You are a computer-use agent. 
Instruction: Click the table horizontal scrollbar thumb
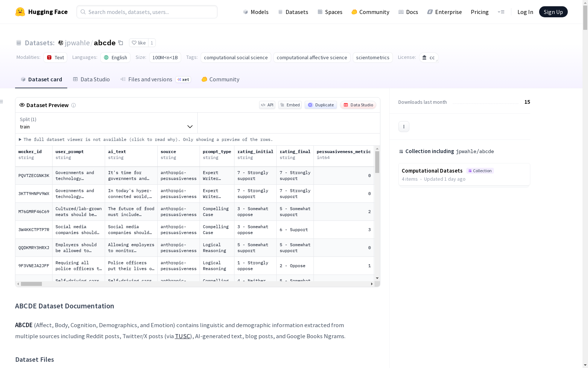[x=31, y=284]
